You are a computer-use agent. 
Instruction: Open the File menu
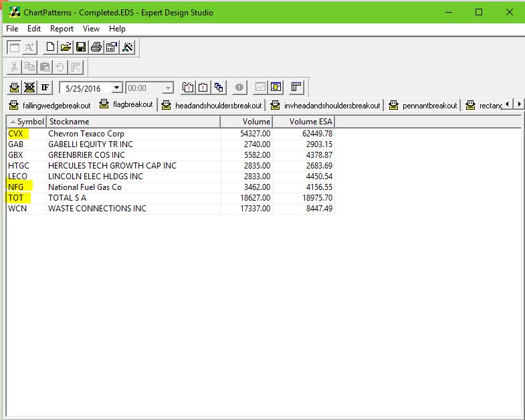[12, 29]
